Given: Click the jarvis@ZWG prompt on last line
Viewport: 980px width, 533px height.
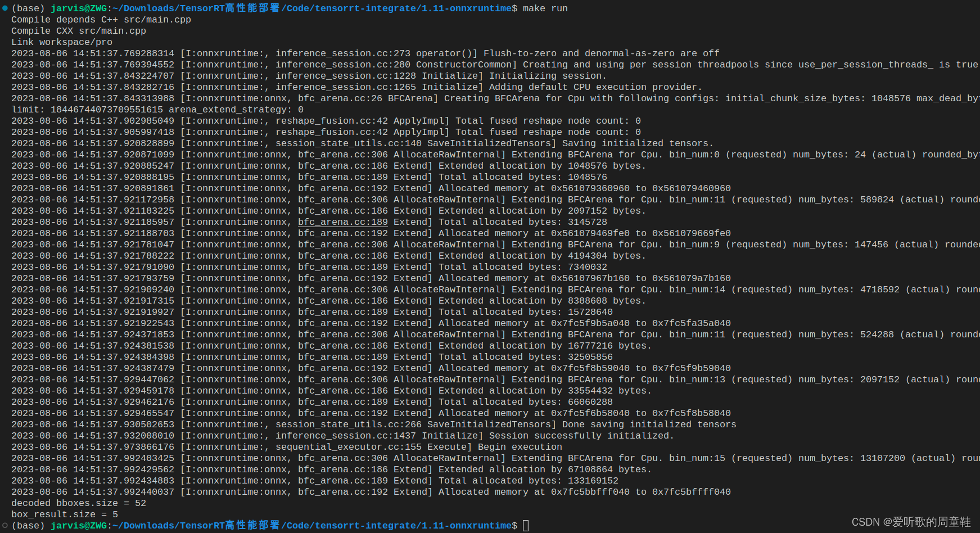Looking at the screenshot, I should click(79, 526).
